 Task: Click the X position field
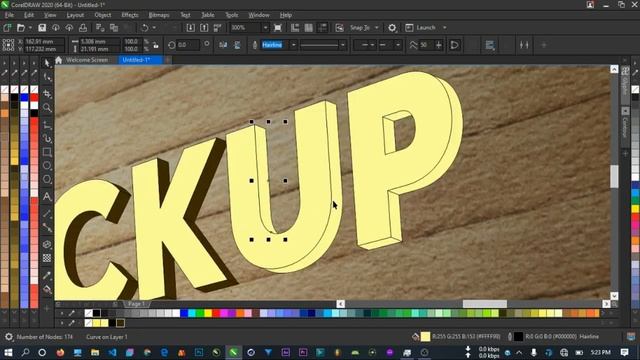click(x=45, y=41)
